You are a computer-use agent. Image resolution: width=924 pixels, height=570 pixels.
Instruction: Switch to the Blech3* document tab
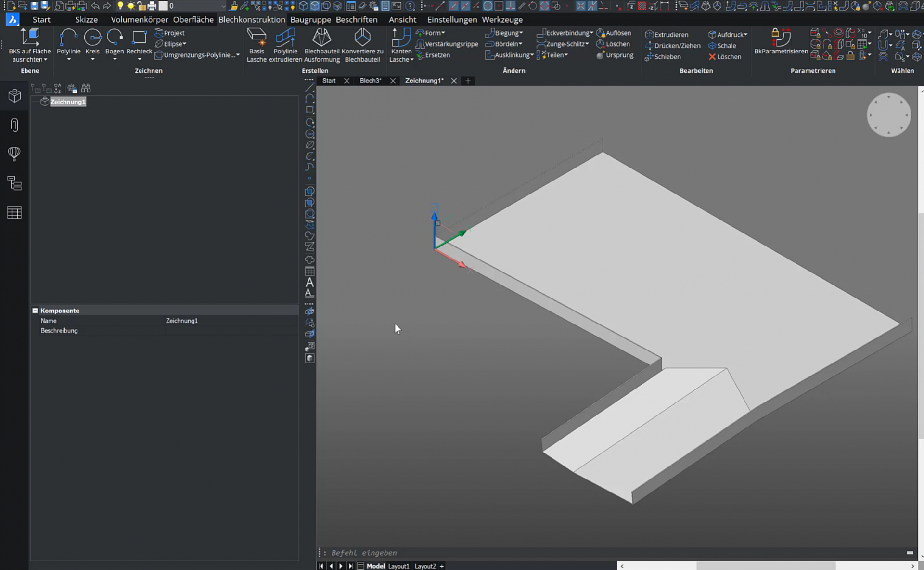click(x=371, y=81)
